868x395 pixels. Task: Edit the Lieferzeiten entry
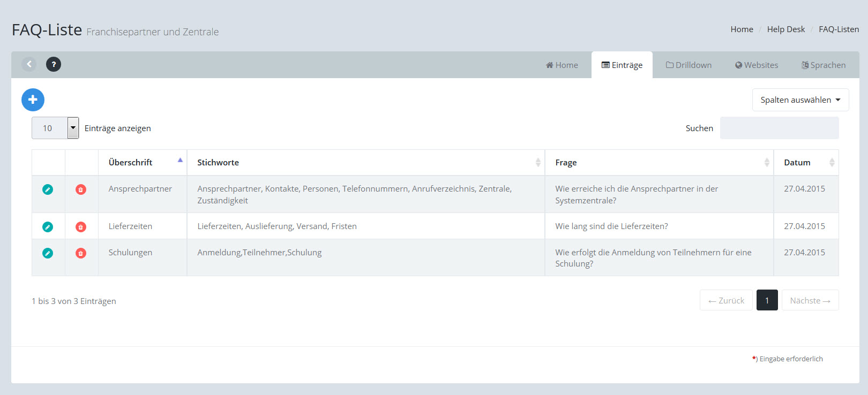tap(48, 227)
